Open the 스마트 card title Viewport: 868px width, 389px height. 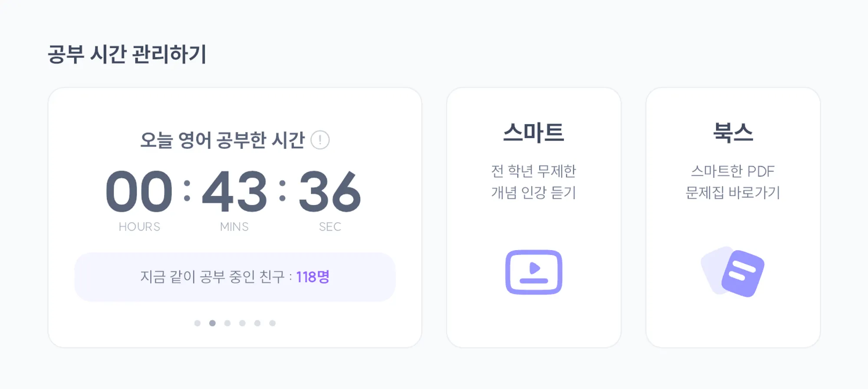[x=533, y=132]
